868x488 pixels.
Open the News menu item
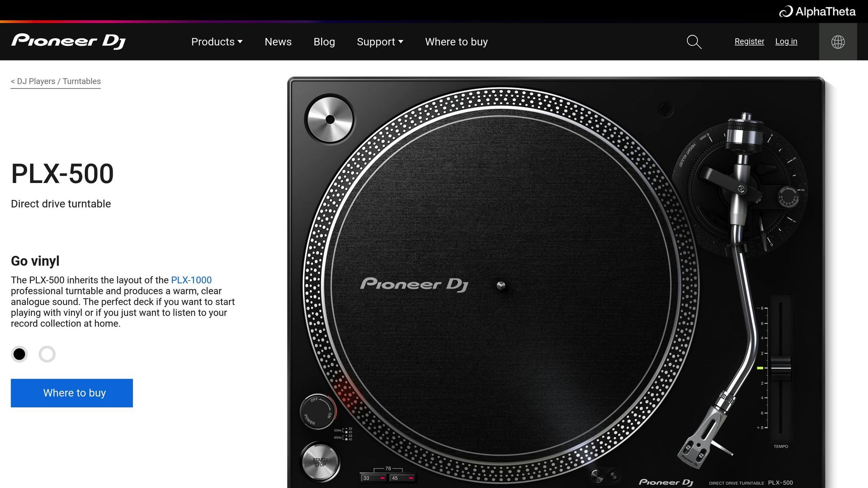(x=278, y=42)
